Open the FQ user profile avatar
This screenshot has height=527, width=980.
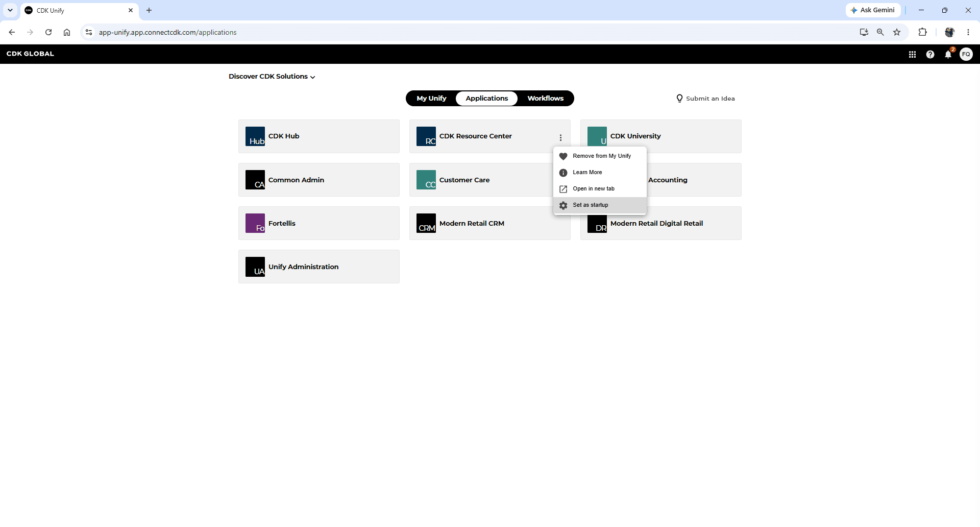coord(966,54)
